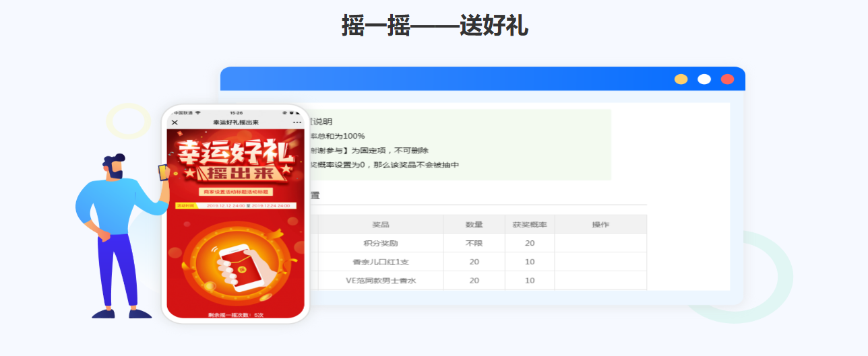Click probability '10' in the VE范同款男士香水 row
The height and width of the screenshot is (356, 868).
530,280
